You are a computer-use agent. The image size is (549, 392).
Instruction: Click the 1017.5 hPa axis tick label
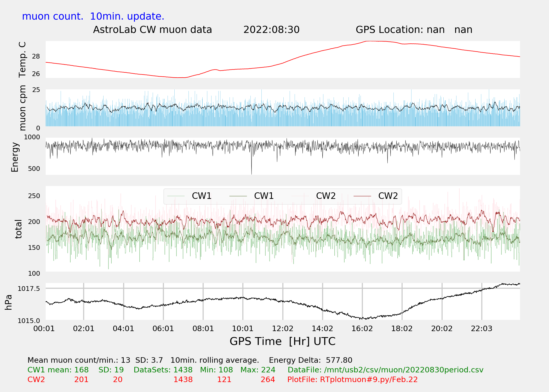29,289
